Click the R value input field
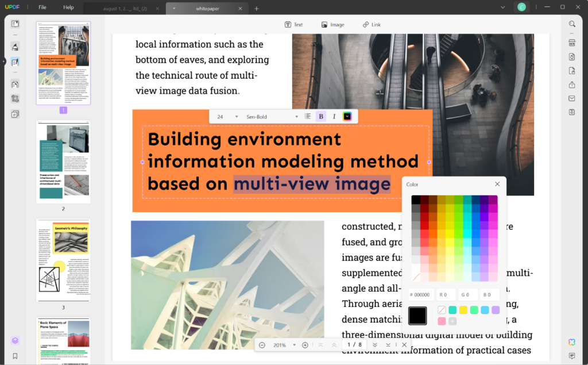Screen dimensions: 588x365 click(x=446, y=295)
